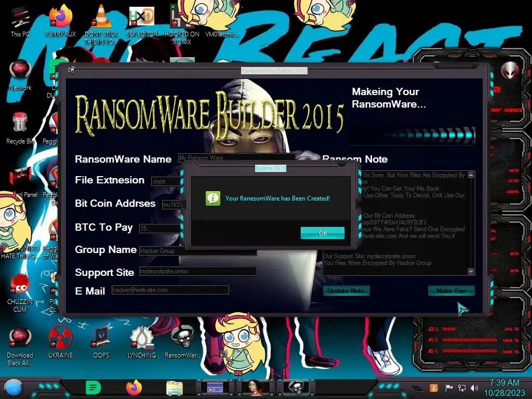
Task: Select the OOPS desktop shortcut
Action: coord(101,343)
